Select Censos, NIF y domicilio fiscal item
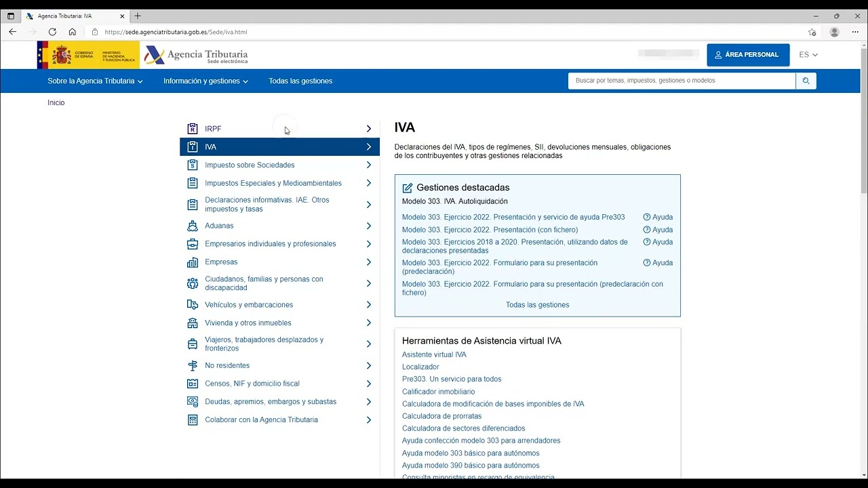 [252, 384]
